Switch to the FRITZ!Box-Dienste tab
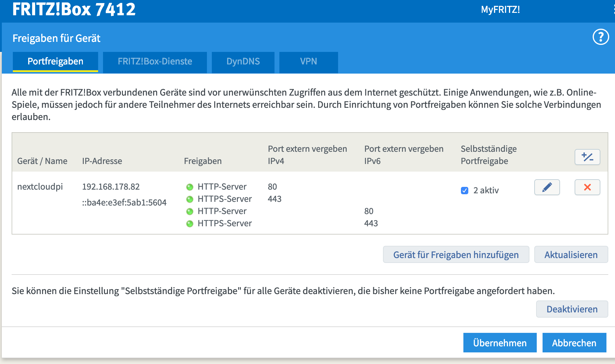 (x=155, y=61)
